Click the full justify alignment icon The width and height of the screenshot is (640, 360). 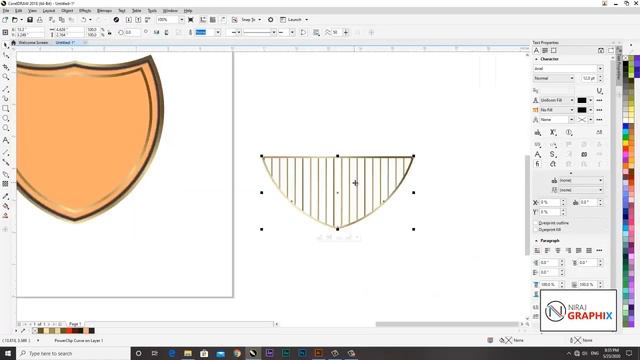(x=578, y=250)
